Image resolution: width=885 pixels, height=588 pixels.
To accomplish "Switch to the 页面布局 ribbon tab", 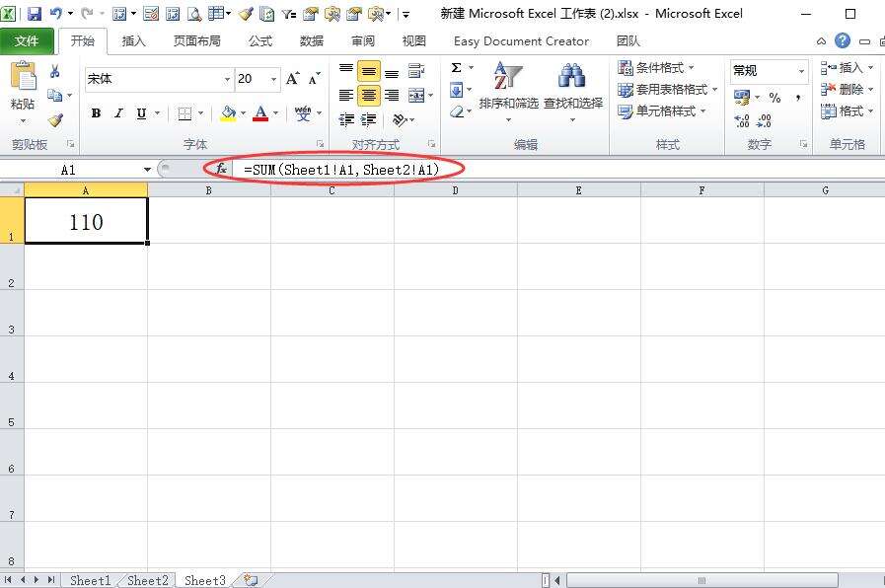I will click(197, 41).
